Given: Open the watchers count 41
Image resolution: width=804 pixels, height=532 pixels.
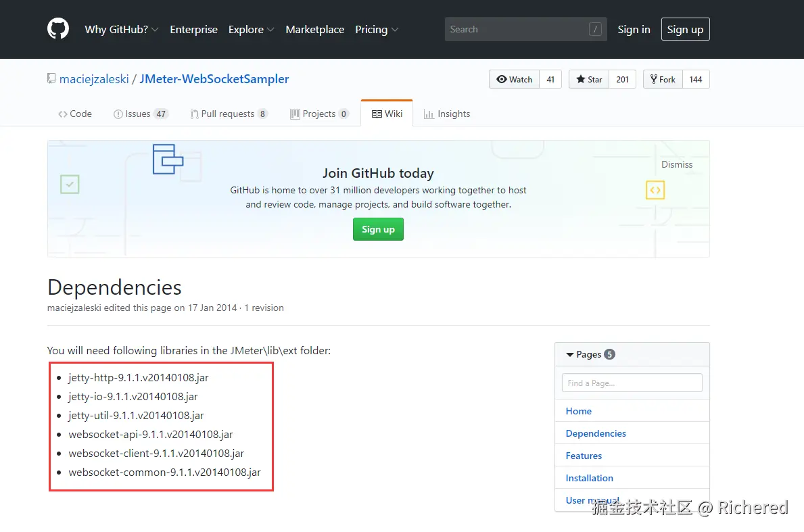Looking at the screenshot, I should 550,80.
